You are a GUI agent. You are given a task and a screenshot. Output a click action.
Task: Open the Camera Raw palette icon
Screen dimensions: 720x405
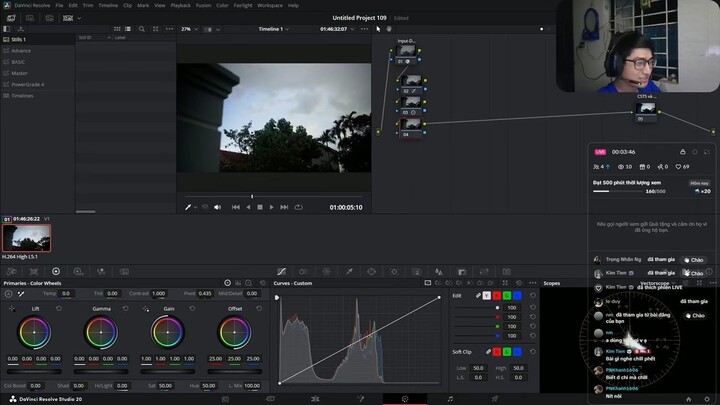pos(11,272)
